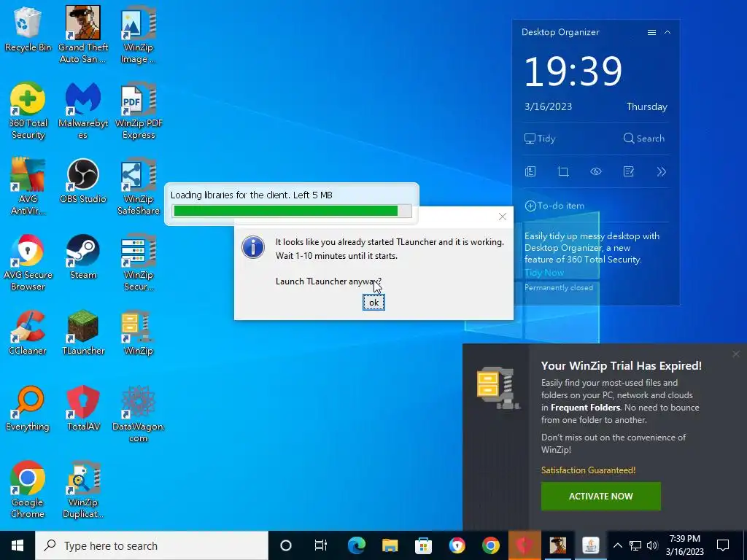This screenshot has height=560, width=747.
Task: Open the documents icon in Desktop Organizer
Action: click(530, 171)
